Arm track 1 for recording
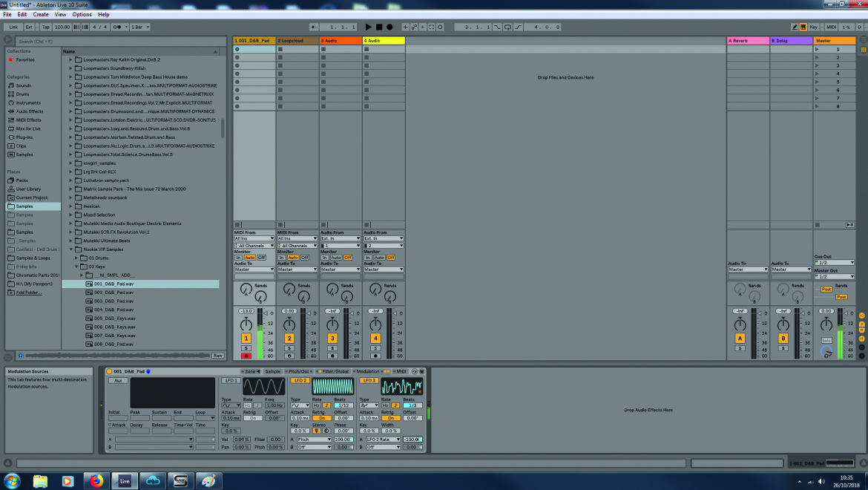 tap(246, 356)
